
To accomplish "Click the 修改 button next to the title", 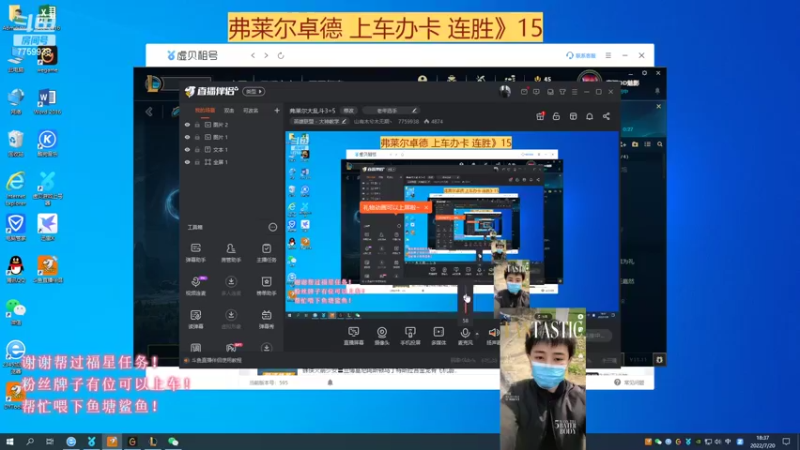I will 348,110.
